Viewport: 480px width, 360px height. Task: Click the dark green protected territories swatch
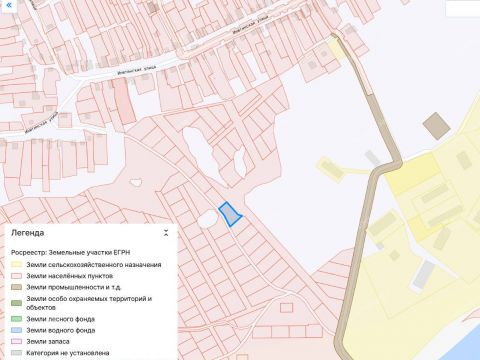point(16,303)
